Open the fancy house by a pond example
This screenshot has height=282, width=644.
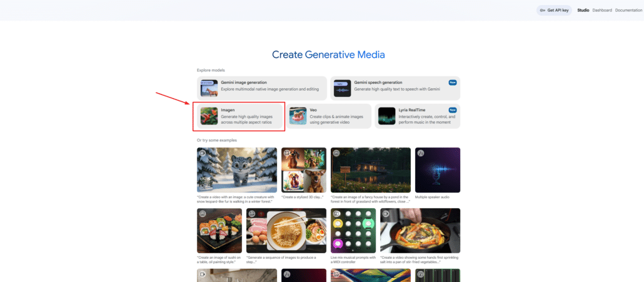pyautogui.click(x=371, y=170)
